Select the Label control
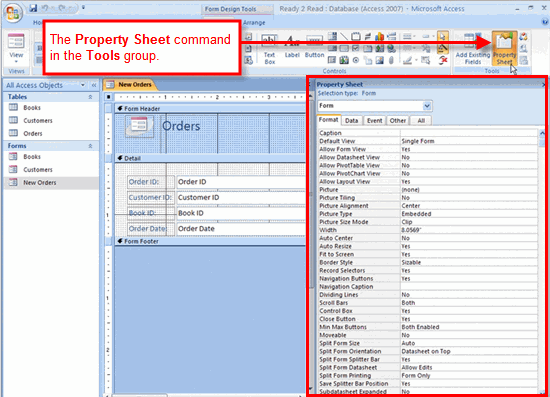The width and height of the screenshot is (550, 397). coord(292,46)
